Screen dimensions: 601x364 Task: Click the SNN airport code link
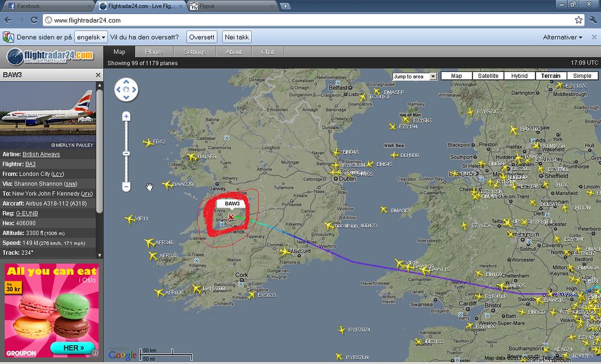[x=70, y=184]
